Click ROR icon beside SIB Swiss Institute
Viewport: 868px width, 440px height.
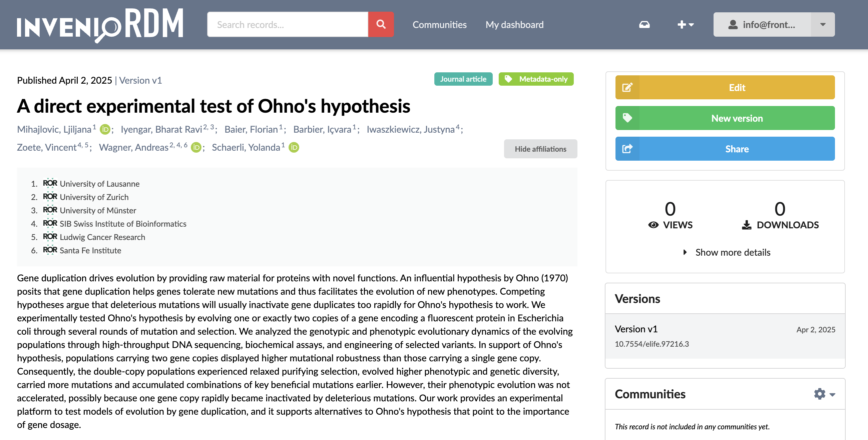click(x=50, y=224)
